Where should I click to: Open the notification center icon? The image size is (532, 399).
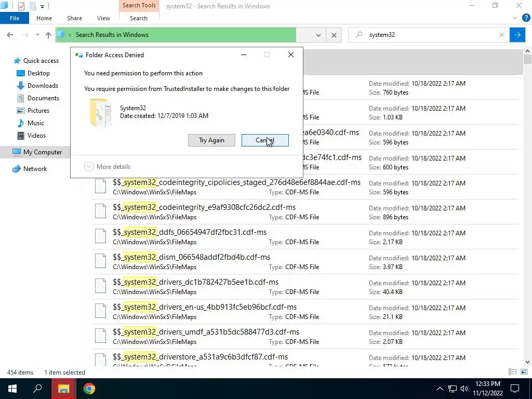[x=515, y=389]
